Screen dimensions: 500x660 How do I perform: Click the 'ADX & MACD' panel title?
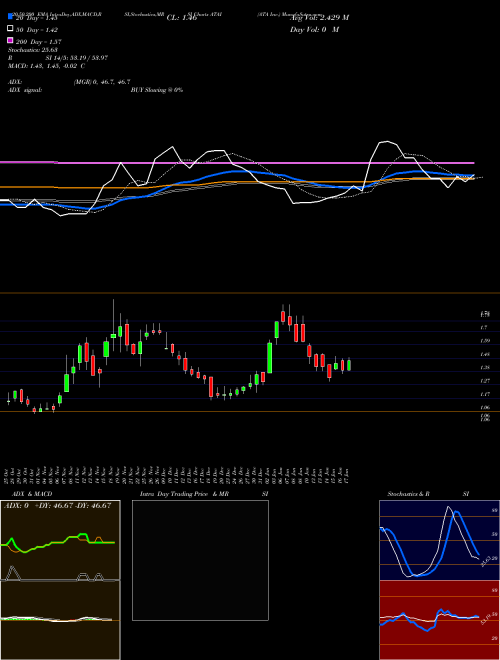[x=32, y=494]
